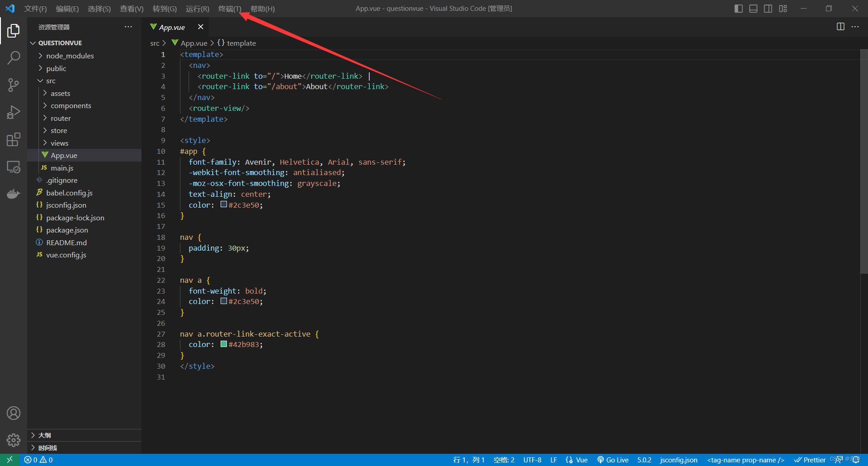Expand the 时间线 timeline section
Screen dimensions: 868x466
[84, 448]
